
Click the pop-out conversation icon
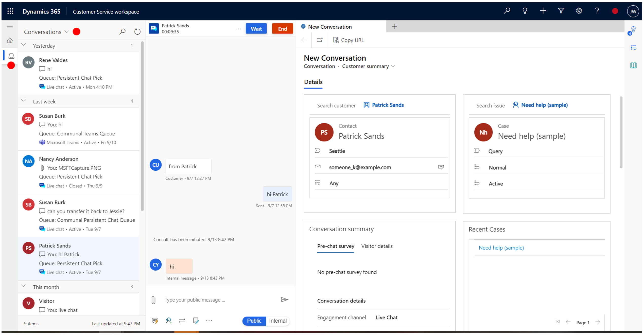(x=320, y=40)
